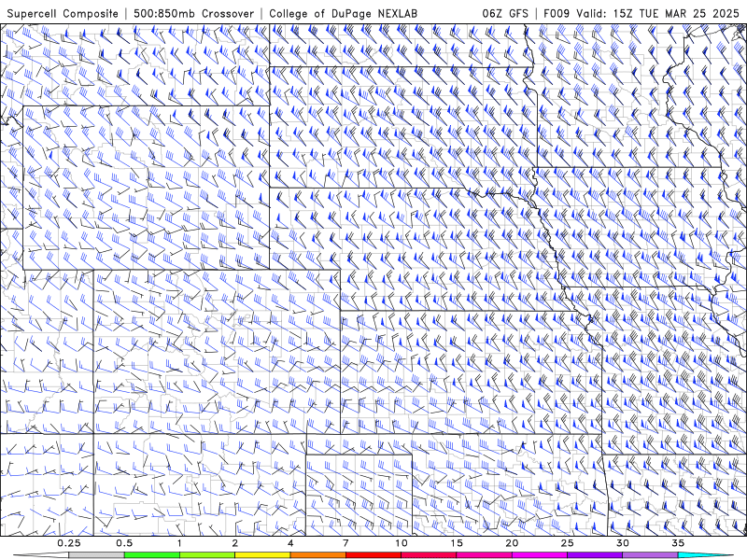Image resolution: width=747 pixels, height=560 pixels.
Task: Click the "College of DuPage NEXLAB" text
Action: pyautogui.click(x=343, y=13)
